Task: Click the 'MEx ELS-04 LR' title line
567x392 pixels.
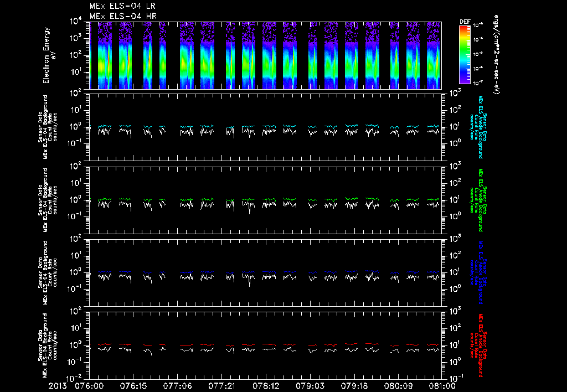Action: [122, 6]
